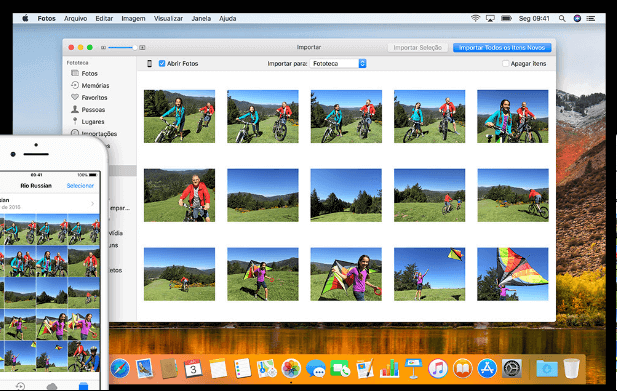This screenshot has height=391, width=617.
Task: Click the Wi-Fi status icon
Action: [x=475, y=18]
